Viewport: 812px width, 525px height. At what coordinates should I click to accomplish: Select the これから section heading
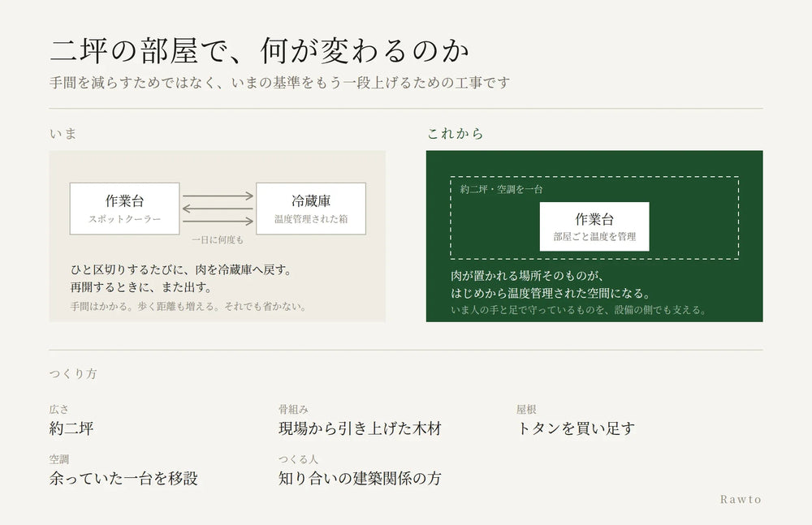455,134
